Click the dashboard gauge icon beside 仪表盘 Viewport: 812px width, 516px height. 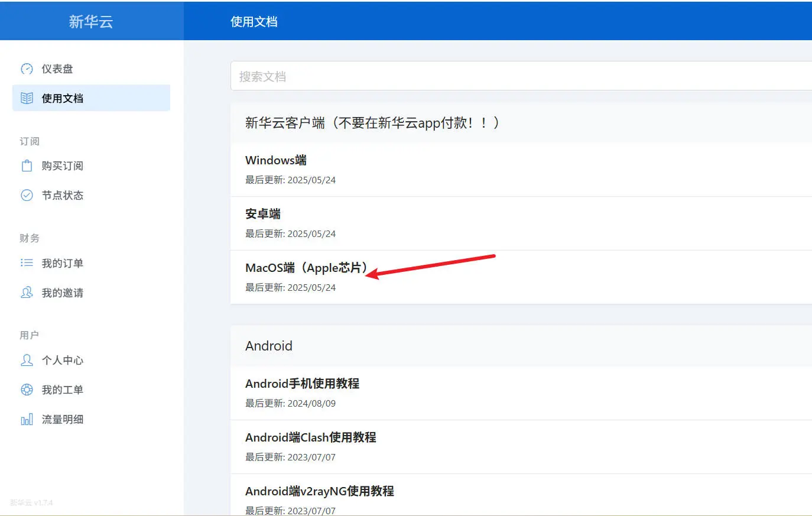click(x=27, y=69)
